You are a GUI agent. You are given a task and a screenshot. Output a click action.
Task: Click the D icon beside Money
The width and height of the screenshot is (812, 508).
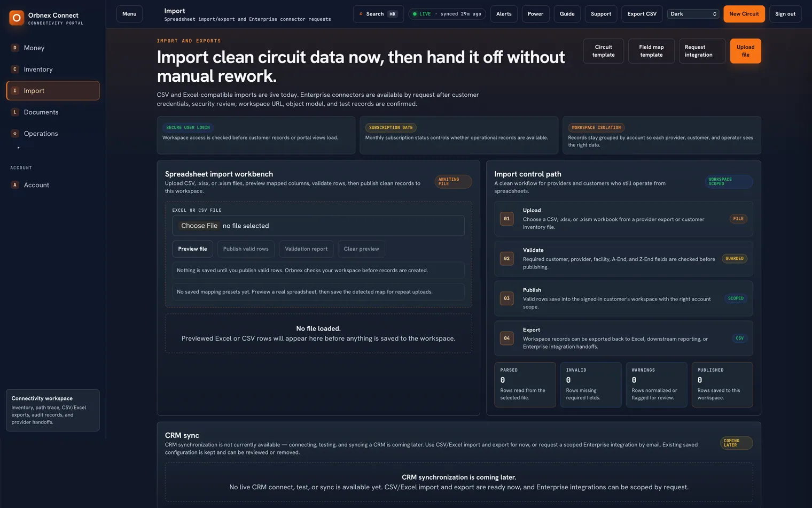click(15, 48)
